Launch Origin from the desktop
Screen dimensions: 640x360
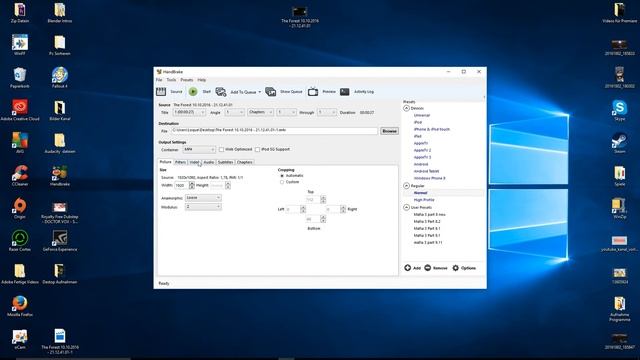click(20, 205)
